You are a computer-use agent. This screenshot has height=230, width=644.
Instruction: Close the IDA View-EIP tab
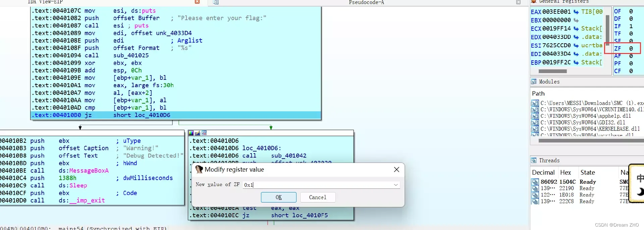pyautogui.click(x=197, y=2)
